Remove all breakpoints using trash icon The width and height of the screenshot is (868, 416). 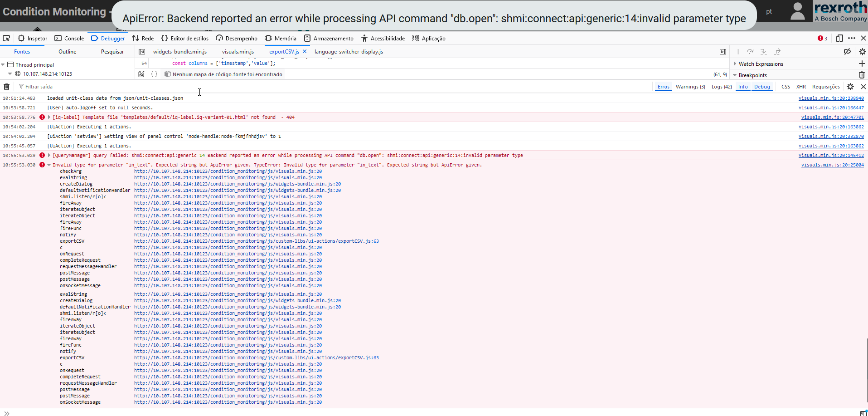pos(862,75)
